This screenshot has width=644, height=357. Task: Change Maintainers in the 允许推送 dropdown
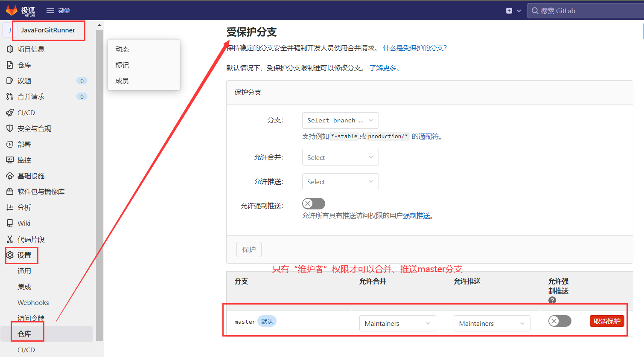click(492, 323)
